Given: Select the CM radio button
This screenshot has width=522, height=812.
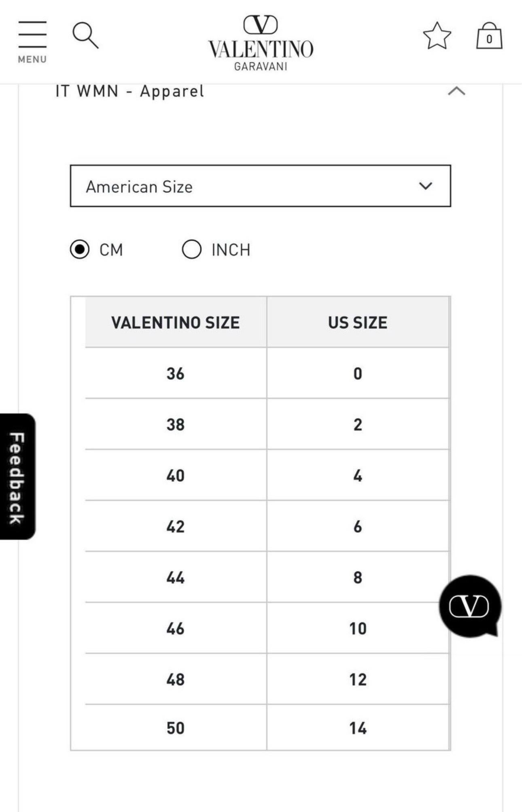Looking at the screenshot, I should point(80,250).
